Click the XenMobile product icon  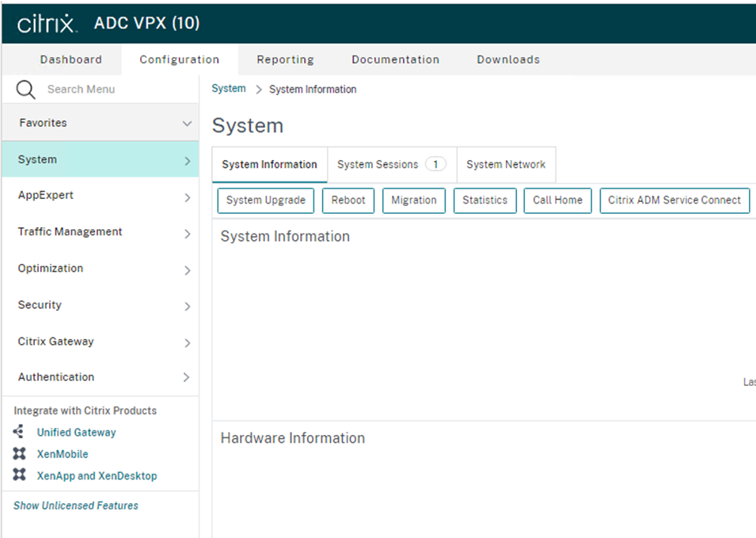tap(20, 454)
